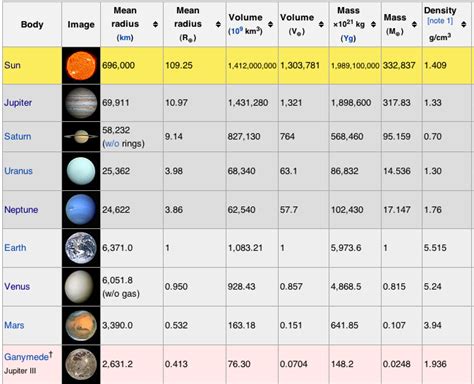Image resolution: width=474 pixels, height=384 pixels.
Task: Open the Jupiter image thumbnail
Action: point(81,103)
